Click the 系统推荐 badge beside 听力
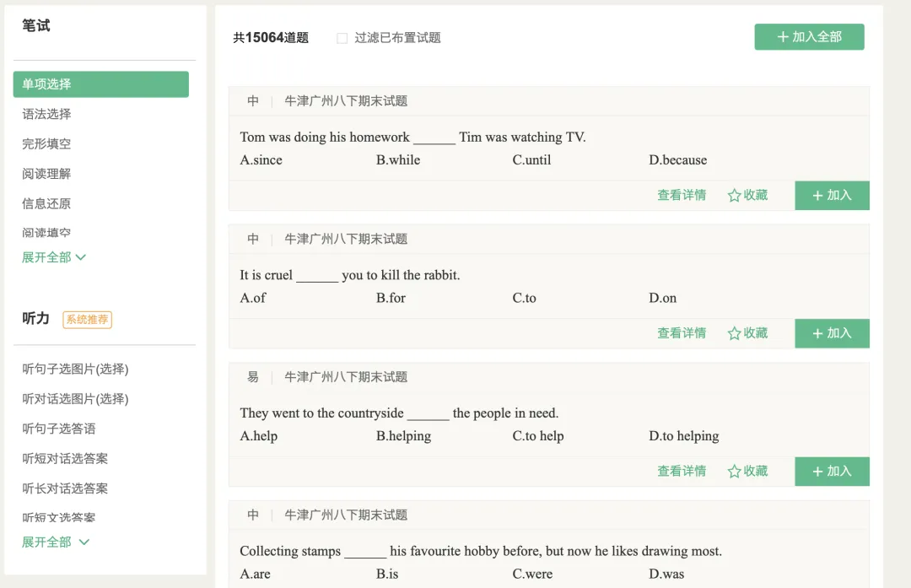The image size is (911, 588). 87,320
